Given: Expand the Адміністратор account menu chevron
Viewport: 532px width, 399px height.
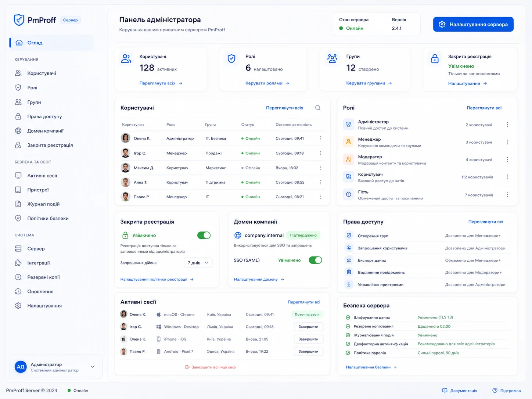Looking at the screenshot, I should [x=93, y=367].
